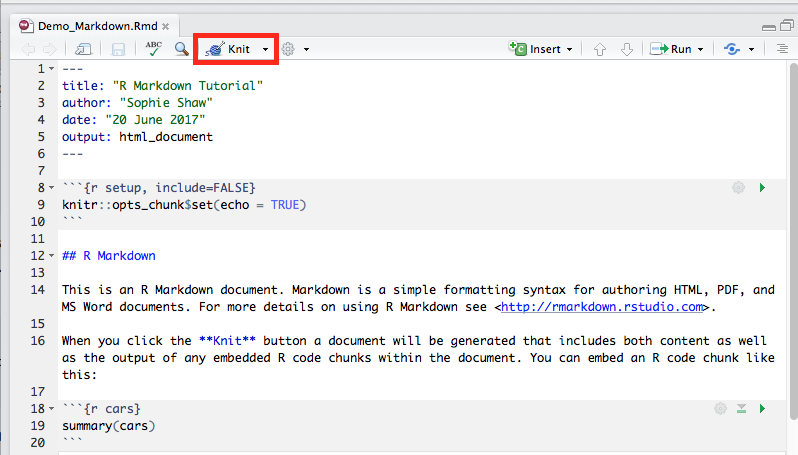
Task: Collapse the YAML header fold at line 1
Action: 51,69
